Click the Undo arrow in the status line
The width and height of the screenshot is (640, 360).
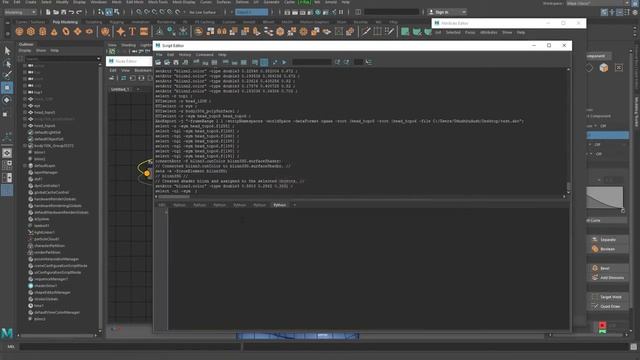point(71,12)
